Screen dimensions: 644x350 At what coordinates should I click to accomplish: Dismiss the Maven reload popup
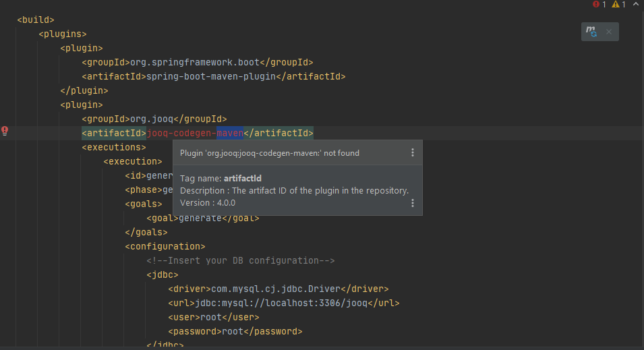pyautogui.click(x=609, y=32)
